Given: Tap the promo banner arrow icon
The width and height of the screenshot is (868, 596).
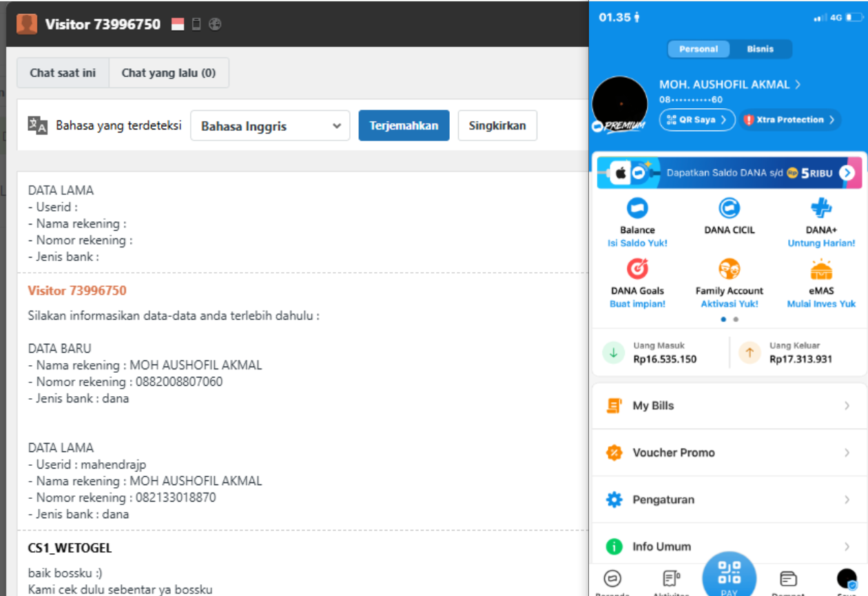Looking at the screenshot, I should click(x=847, y=173).
